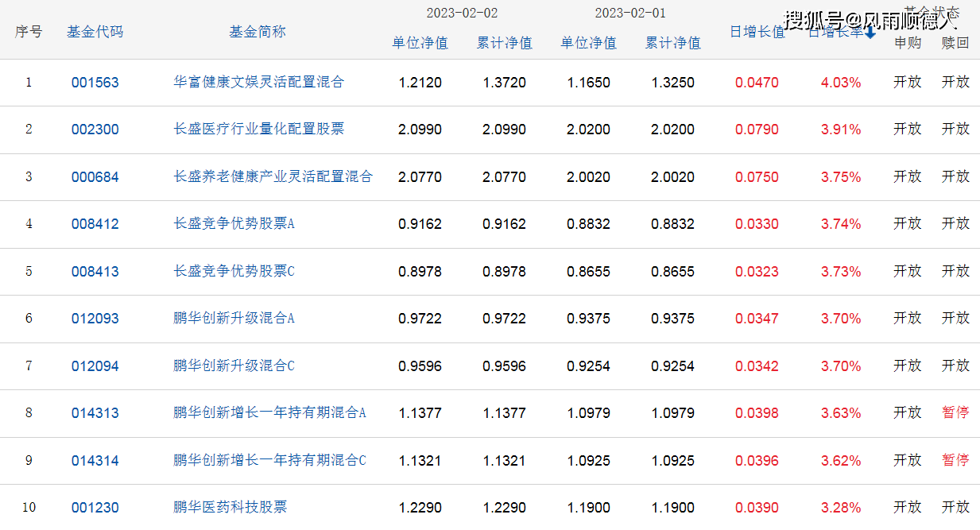980x530 pixels.
Task: Sort by 日增长值 column header
Action: pos(757,33)
